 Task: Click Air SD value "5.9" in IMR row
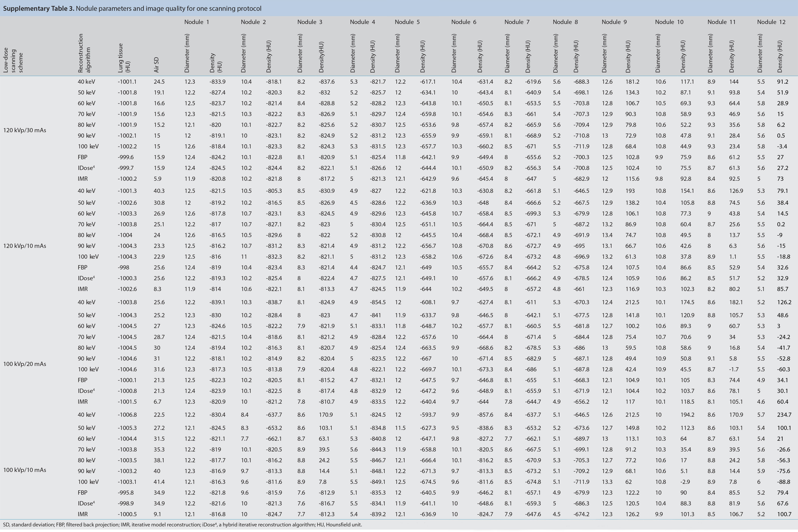(157, 179)
